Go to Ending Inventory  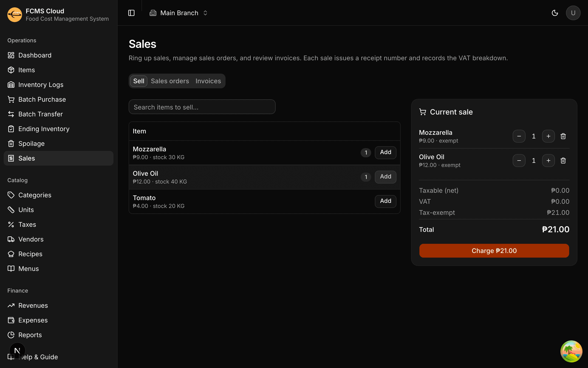tap(59, 129)
